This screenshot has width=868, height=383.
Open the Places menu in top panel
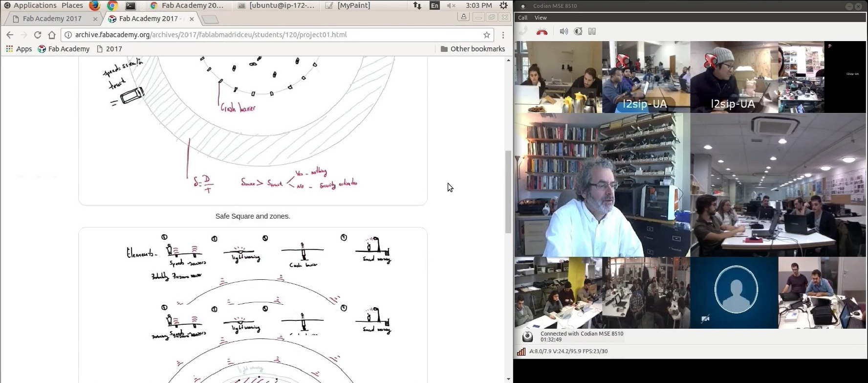point(72,5)
